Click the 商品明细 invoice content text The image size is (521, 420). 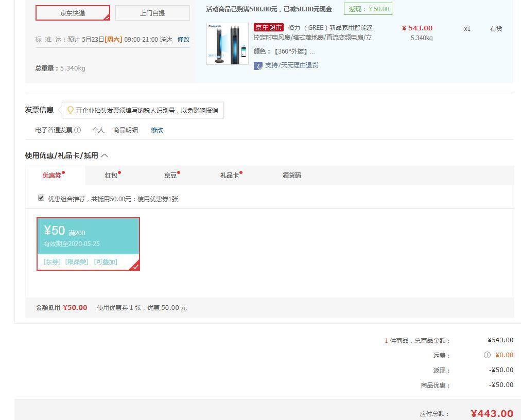point(126,130)
